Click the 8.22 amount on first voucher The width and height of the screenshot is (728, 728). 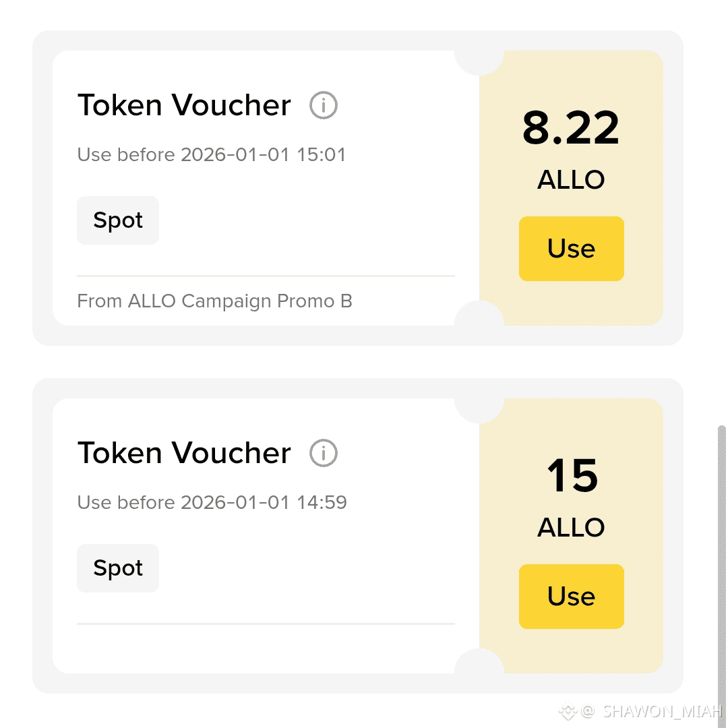point(571,127)
